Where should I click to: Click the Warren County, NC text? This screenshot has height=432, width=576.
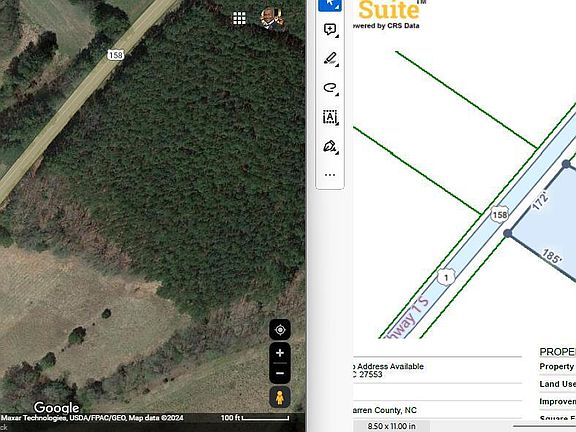384,410
